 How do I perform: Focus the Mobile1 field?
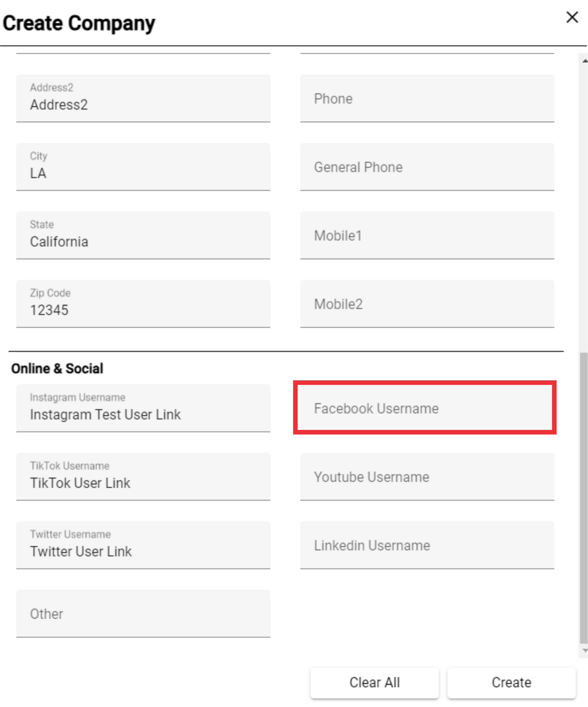(x=427, y=235)
